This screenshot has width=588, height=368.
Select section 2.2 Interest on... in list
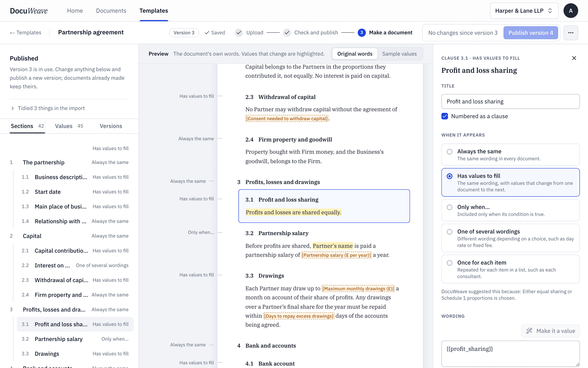(x=75, y=265)
